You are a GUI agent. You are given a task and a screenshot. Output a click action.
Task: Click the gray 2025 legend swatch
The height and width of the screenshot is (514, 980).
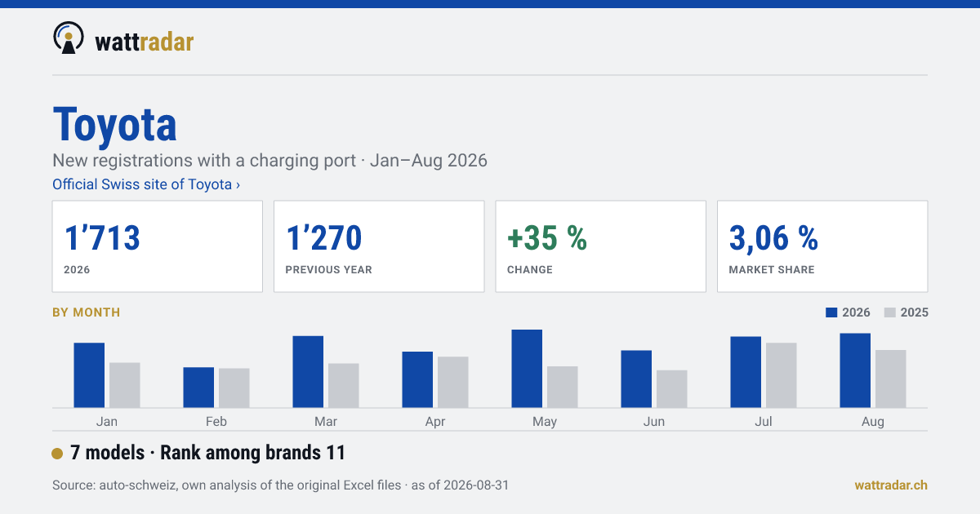tap(891, 312)
